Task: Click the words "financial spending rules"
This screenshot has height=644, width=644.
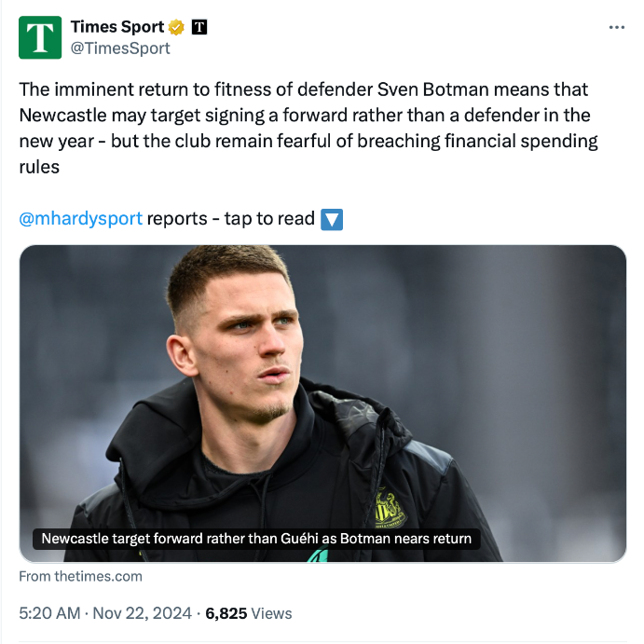Action: click(522, 142)
